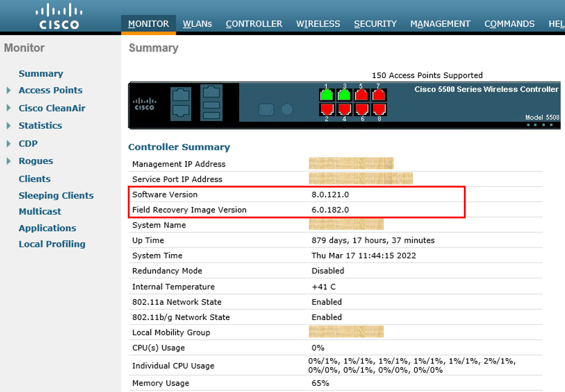
Task: Click the System Name label
Action: coord(159,225)
